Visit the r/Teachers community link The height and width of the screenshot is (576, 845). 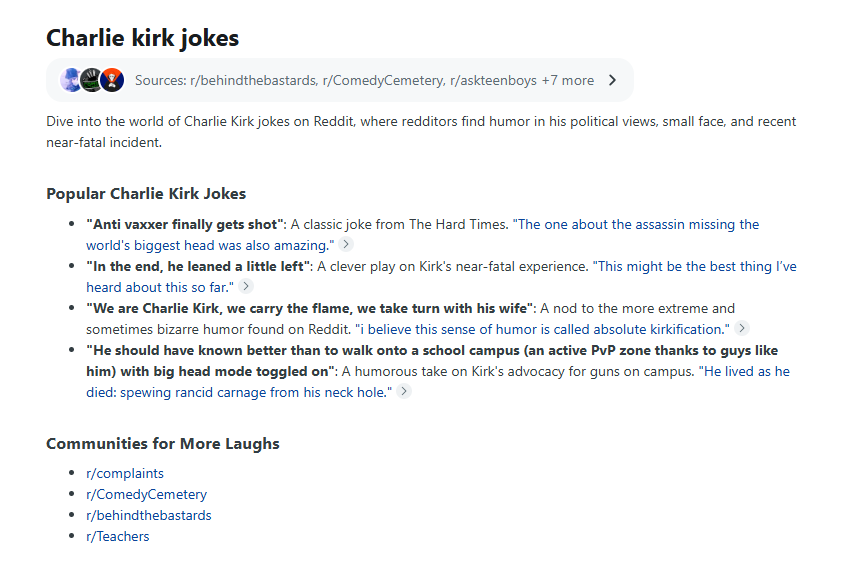pyautogui.click(x=117, y=536)
